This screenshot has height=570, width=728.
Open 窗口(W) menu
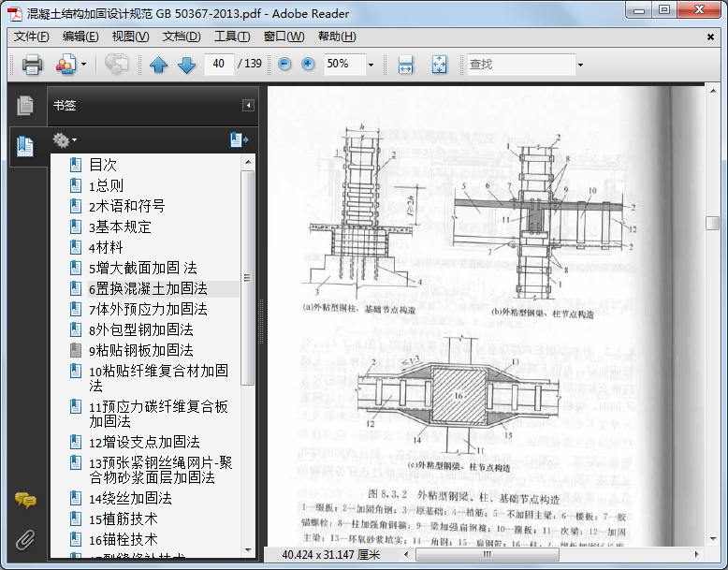pyautogui.click(x=284, y=37)
